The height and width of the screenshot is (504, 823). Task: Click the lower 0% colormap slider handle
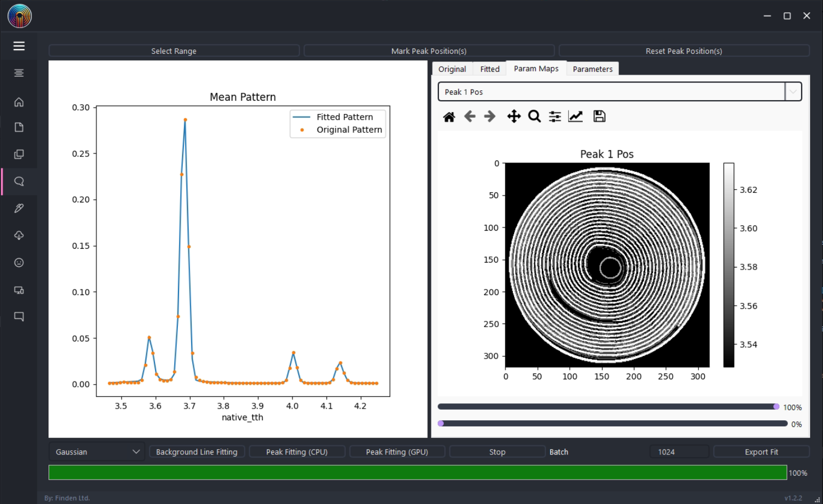coord(441,424)
